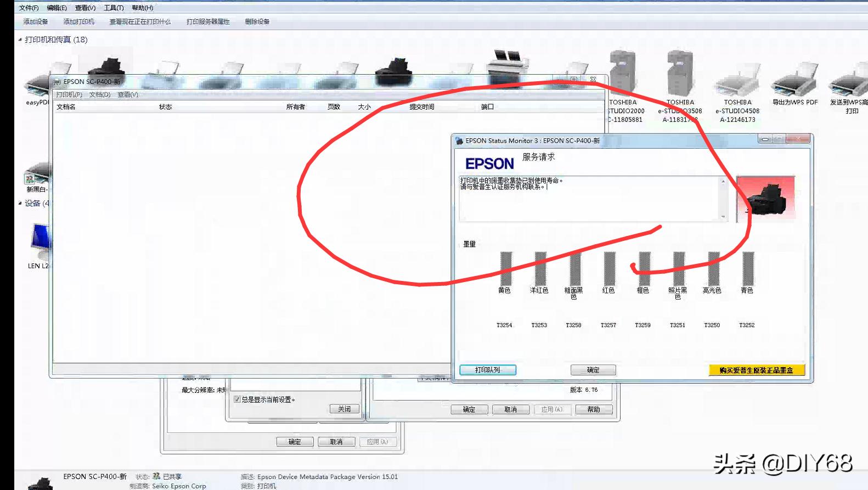The image size is (868, 490).
Task: Sort print queue by 页数 column
Action: coord(334,107)
